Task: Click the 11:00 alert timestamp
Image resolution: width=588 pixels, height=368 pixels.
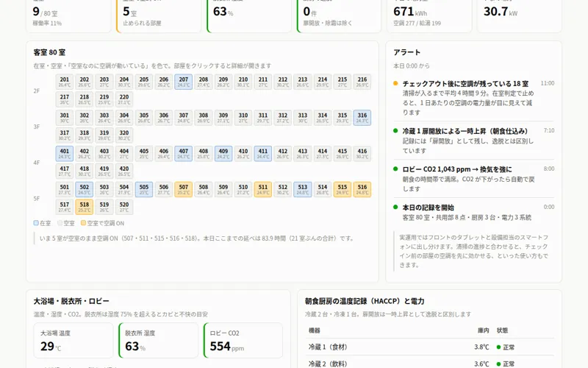Action: pyautogui.click(x=547, y=83)
